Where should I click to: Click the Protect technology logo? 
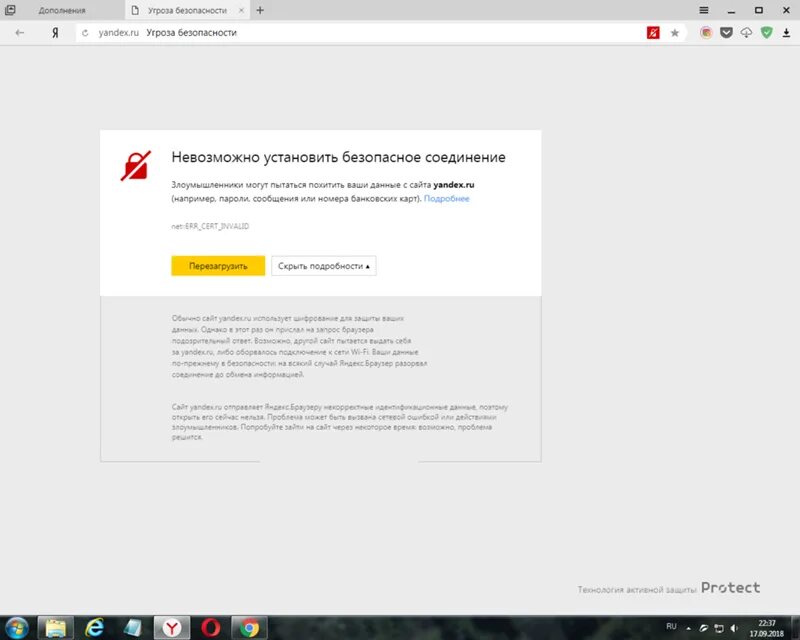[730, 588]
